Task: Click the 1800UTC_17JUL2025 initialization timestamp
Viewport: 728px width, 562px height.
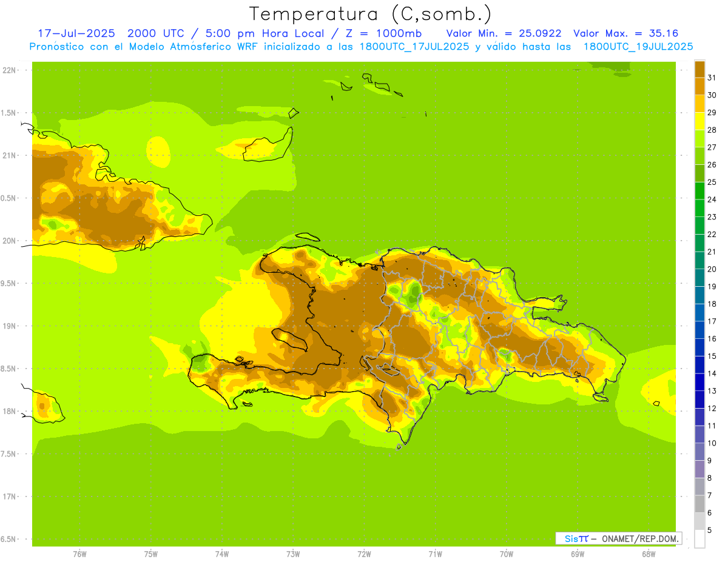Action: click(x=414, y=47)
